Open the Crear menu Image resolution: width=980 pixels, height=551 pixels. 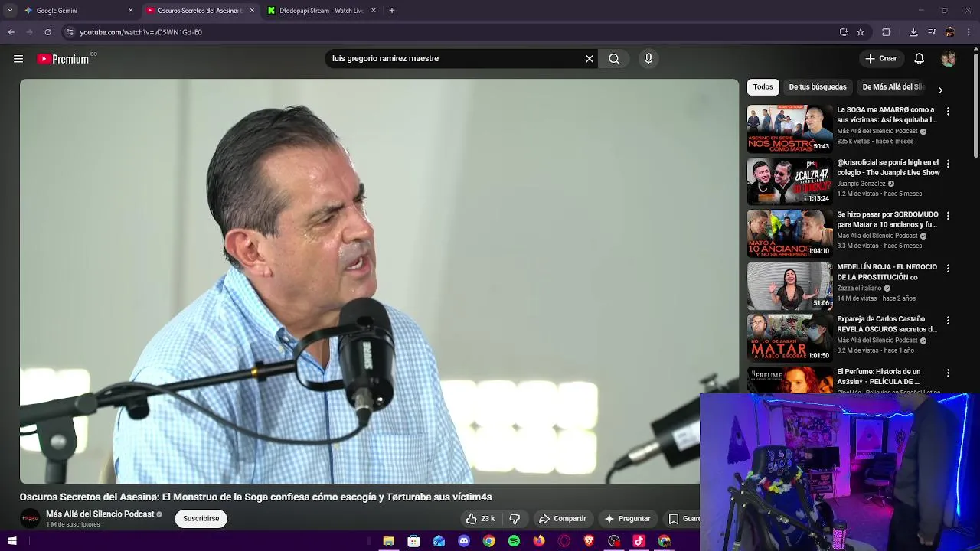[x=880, y=59]
